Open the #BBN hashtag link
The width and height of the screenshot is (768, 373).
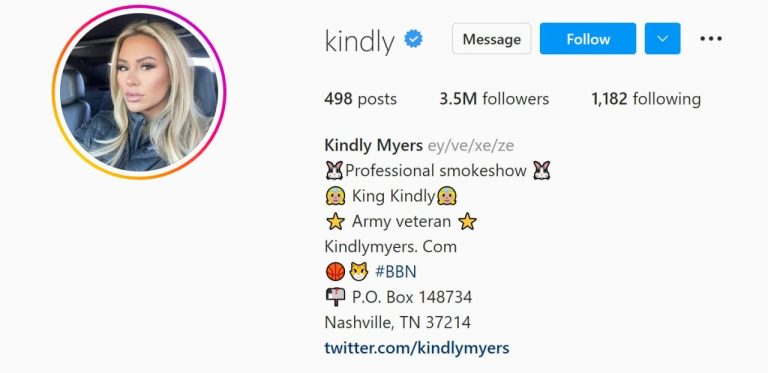tap(396, 272)
